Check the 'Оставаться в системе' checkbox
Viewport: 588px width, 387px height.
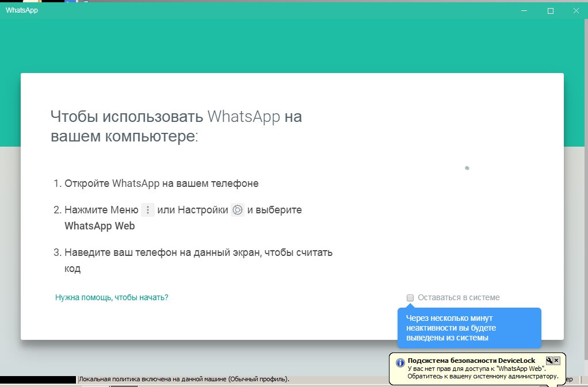[410, 298]
